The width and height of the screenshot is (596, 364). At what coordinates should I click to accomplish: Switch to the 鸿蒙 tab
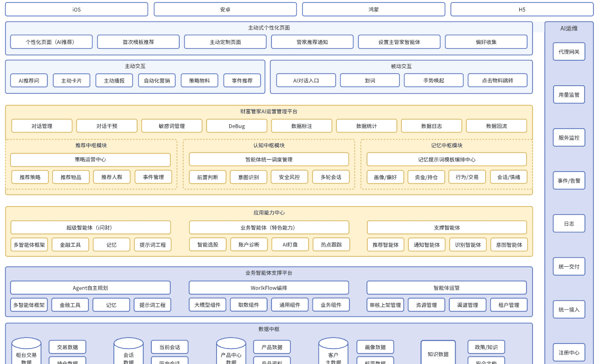pyautogui.click(x=373, y=9)
